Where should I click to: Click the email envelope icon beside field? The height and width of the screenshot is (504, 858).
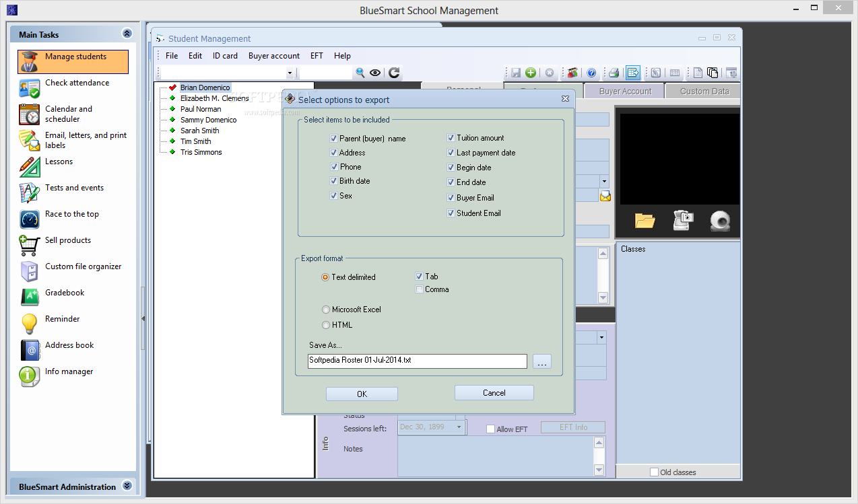[605, 196]
